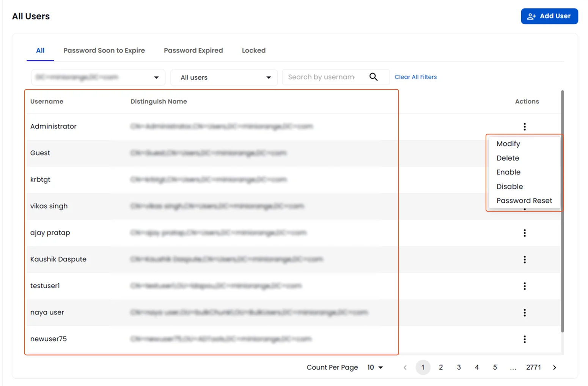Screen dimensions: 588x386
Task: Open the actions menu for krbtgt
Action: pyautogui.click(x=525, y=180)
